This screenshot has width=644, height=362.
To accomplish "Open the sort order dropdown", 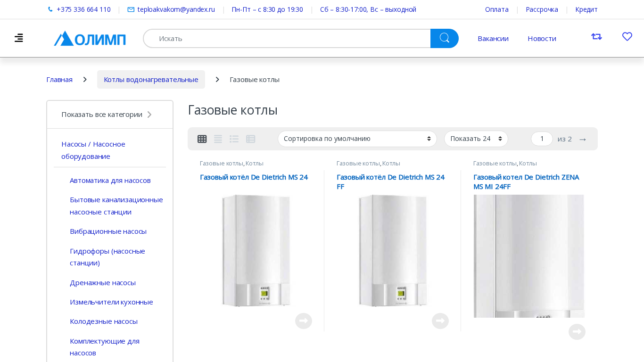I will [357, 139].
